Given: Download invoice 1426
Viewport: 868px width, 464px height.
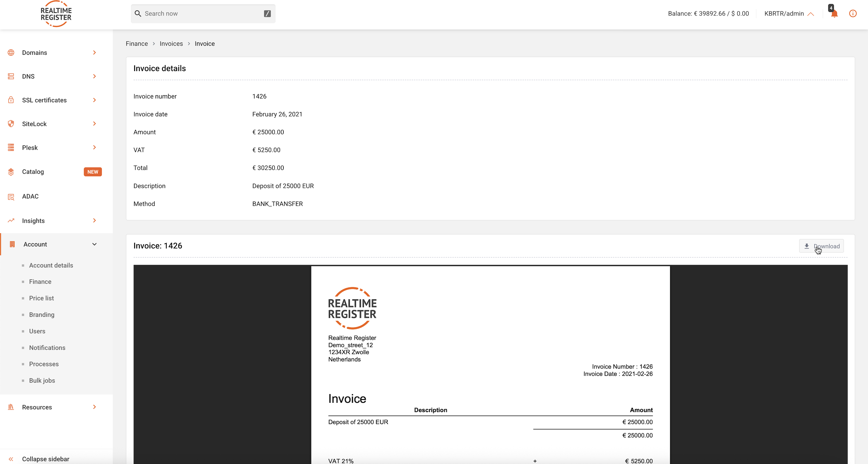Looking at the screenshot, I should 821,246.
